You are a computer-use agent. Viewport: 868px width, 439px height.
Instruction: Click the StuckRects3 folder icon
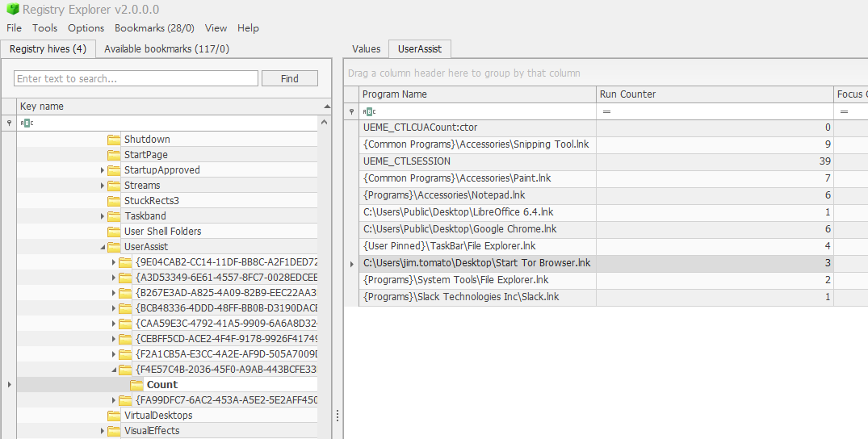point(114,201)
